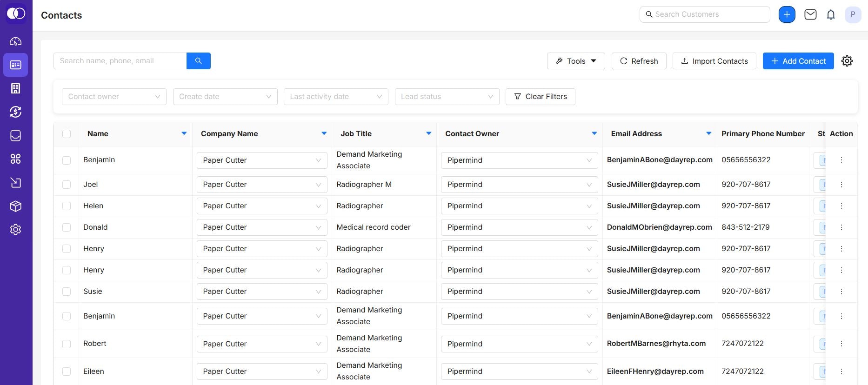Check the box for Joel row

[x=67, y=185]
